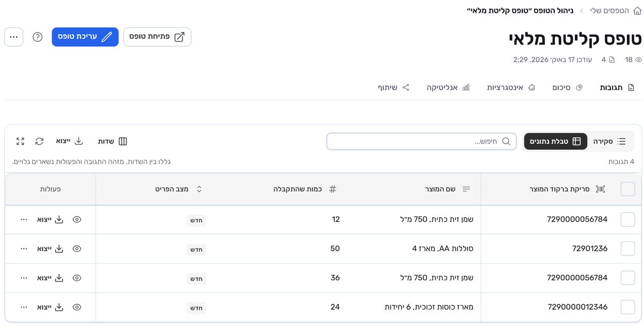Click the barcode icon in סריקת ברקוד המוצר header

pyautogui.click(x=601, y=189)
